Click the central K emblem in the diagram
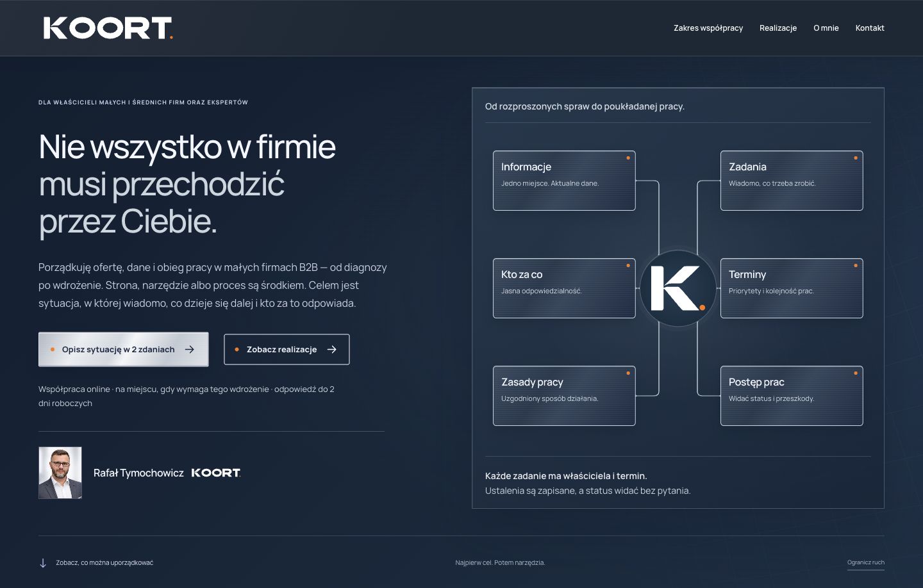 point(678,288)
